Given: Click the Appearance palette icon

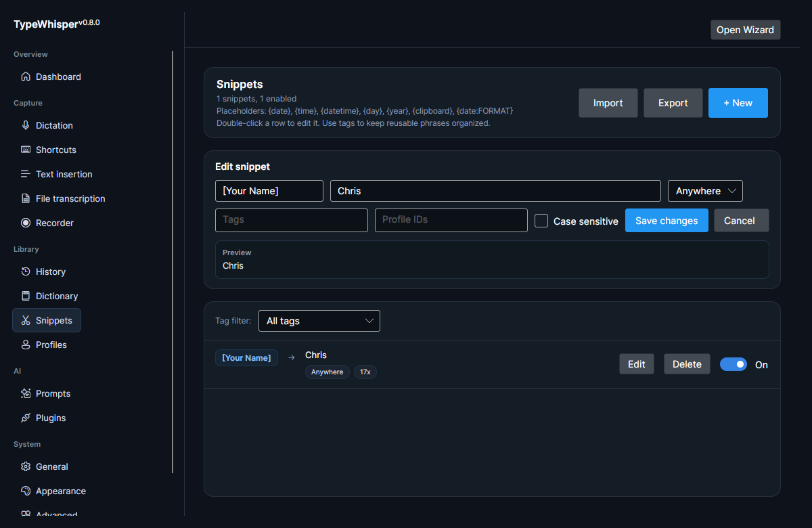Looking at the screenshot, I should coord(26,491).
